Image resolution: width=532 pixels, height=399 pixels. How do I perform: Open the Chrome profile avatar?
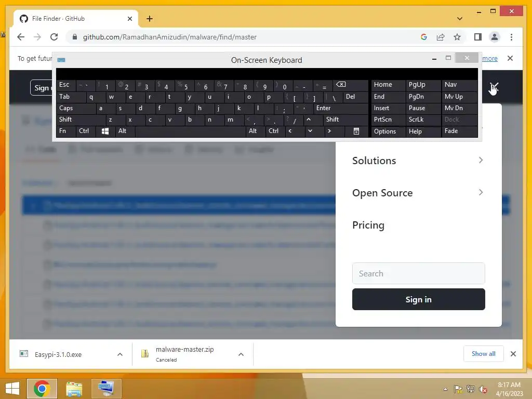tap(495, 37)
